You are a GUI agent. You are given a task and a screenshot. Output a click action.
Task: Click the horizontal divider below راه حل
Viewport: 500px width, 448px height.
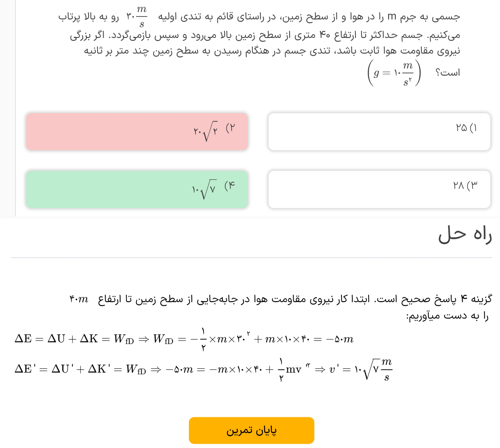click(x=251, y=258)
